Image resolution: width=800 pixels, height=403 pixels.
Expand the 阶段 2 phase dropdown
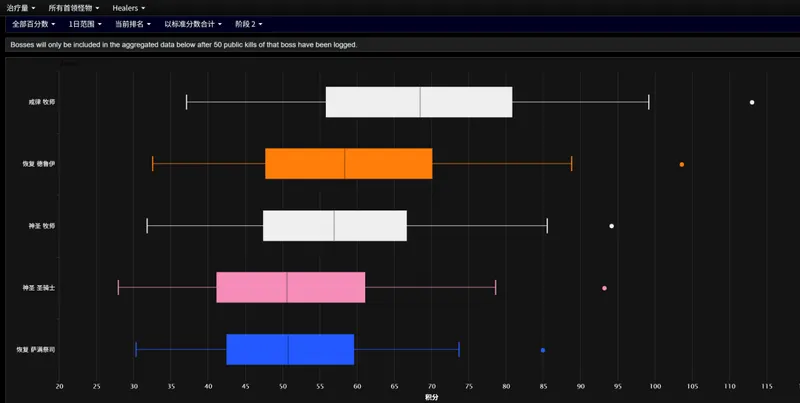248,23
